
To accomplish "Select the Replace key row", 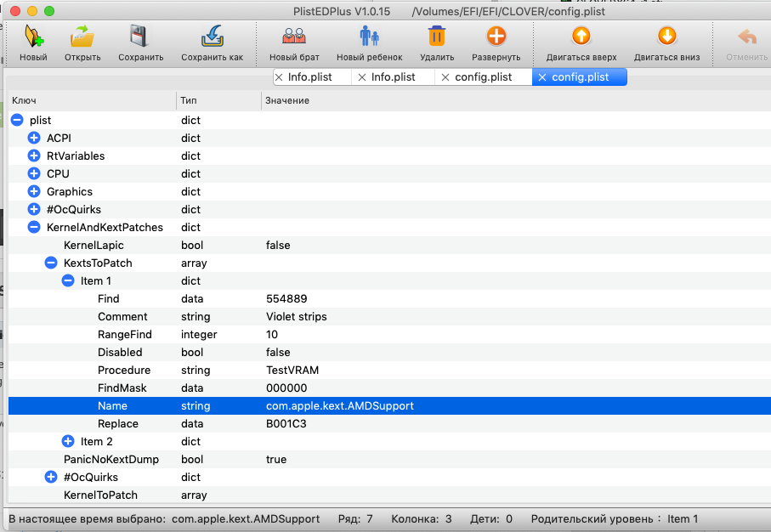I will pos(389,424).
